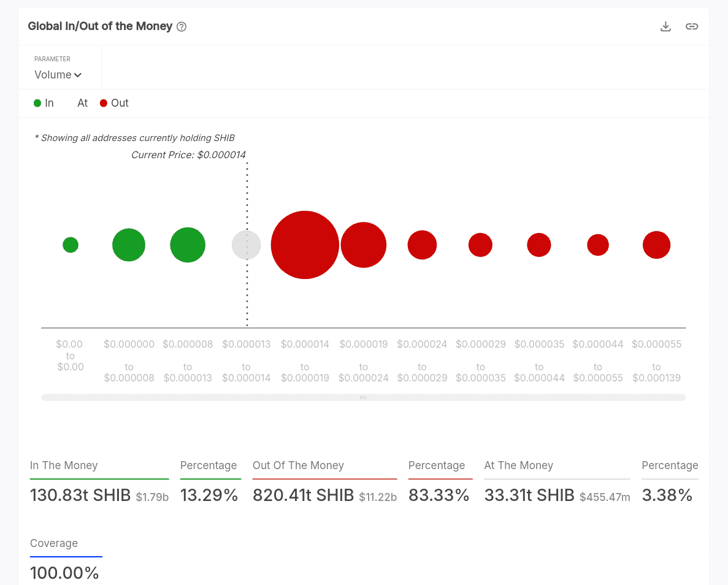Toggle the Out series visibility

pyautogui.click(x=114, y=103)
